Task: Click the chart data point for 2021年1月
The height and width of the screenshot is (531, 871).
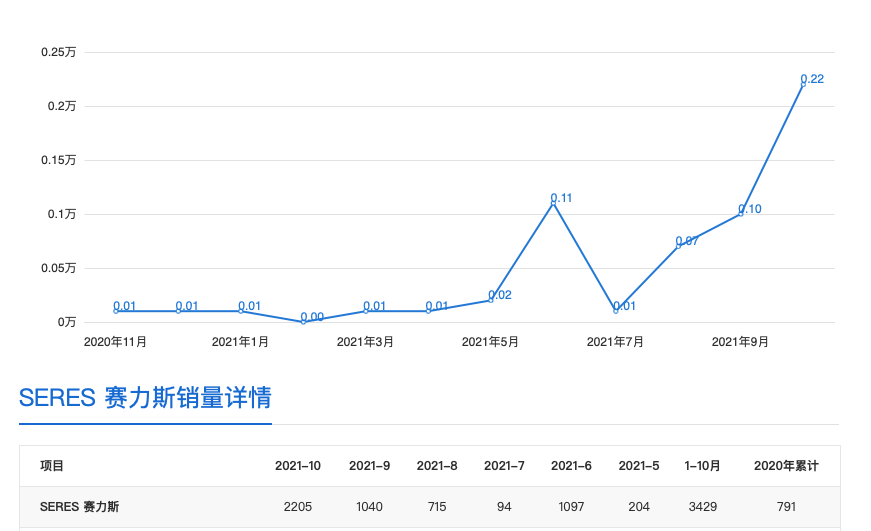Action: click(x=241, y=312)
